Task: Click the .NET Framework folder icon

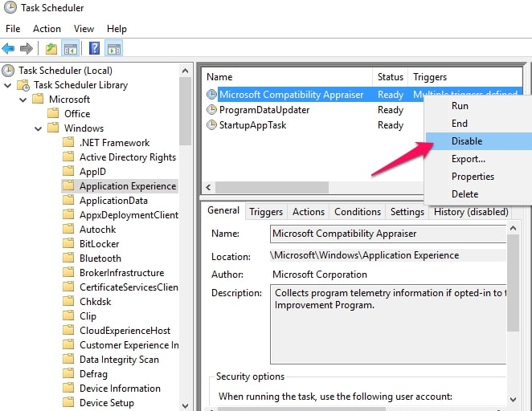Action: (68, 142)
